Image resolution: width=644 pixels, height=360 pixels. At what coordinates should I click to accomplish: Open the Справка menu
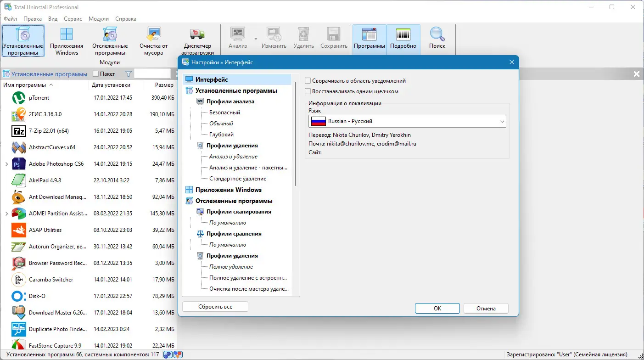click(126, 19)
